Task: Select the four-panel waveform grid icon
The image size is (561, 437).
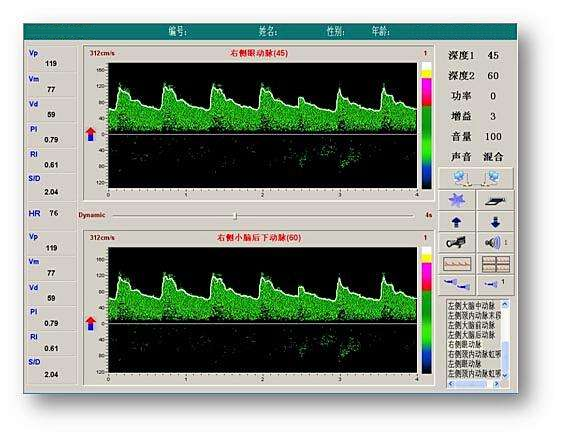Action: pyautogui.click(x=496, y=264)
